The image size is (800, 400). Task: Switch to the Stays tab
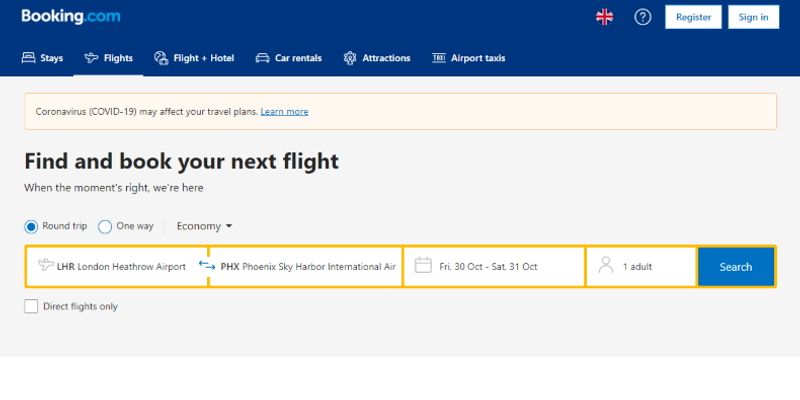[x=42, y=58]
